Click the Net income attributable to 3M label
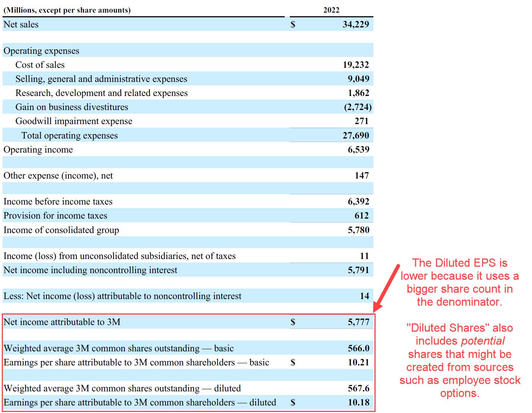The height and width of the screenshot is (413, 532). click(62, 322)
